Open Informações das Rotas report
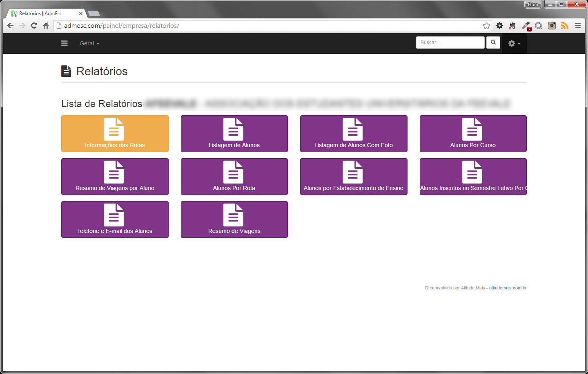The height and width of the screenshot is (374, 588). [115, 134]
